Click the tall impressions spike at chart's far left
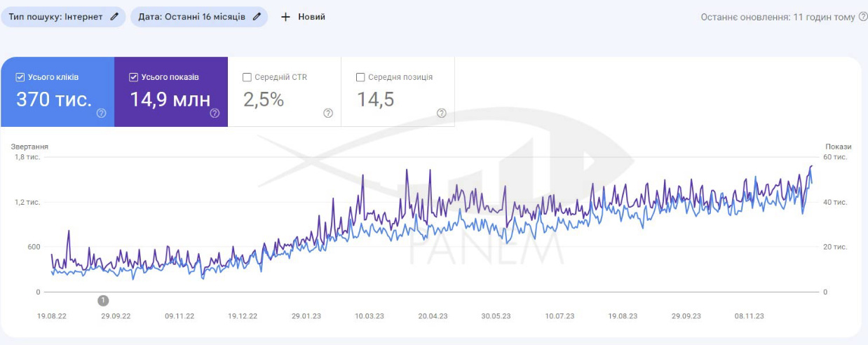The image size is (868, 345). tap(69, 231)
